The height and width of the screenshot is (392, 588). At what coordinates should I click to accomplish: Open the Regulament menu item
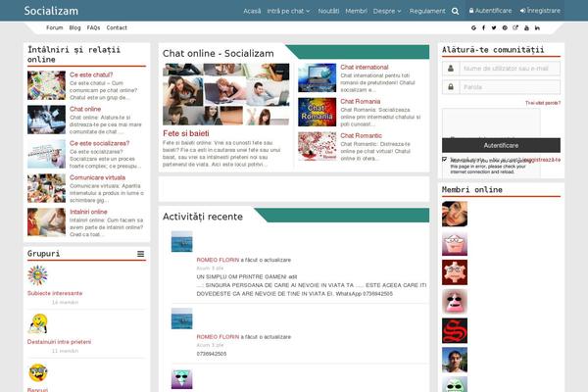pyautogui.click(x=427, y=11)
